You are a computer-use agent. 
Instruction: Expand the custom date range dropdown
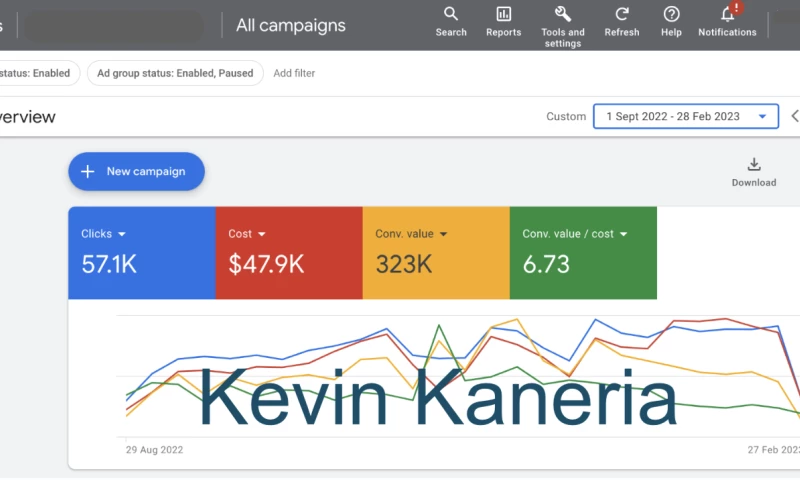pos(762,116)
